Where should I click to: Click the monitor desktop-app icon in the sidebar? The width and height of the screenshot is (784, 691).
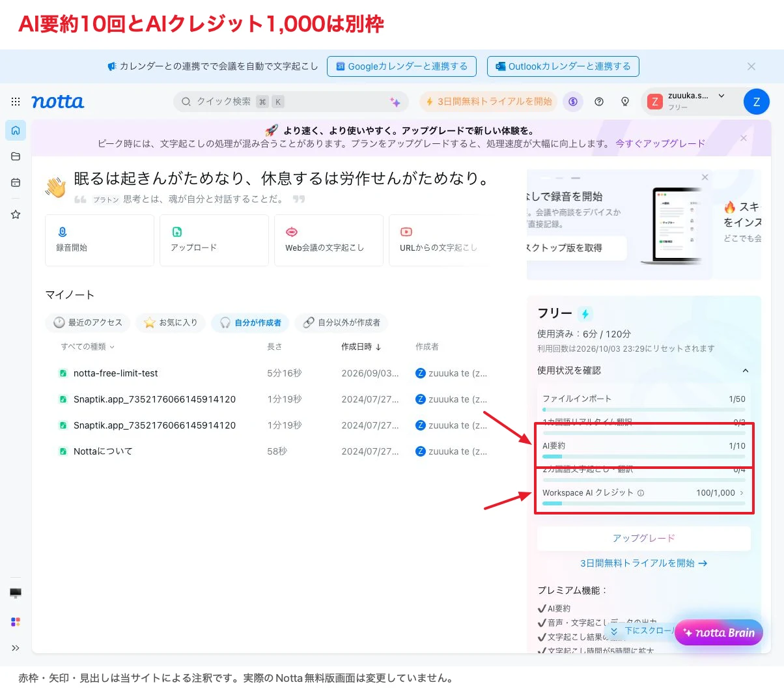(x=16, y=593)
